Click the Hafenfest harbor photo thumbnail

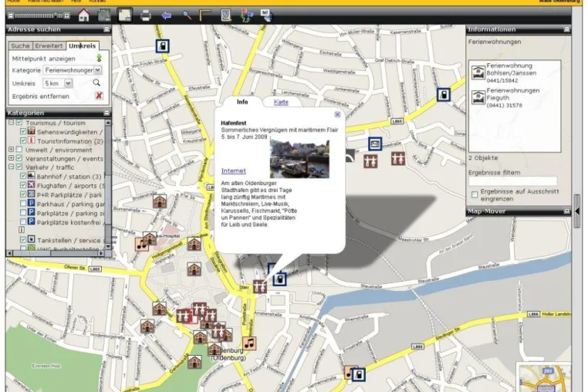[299, 159]
